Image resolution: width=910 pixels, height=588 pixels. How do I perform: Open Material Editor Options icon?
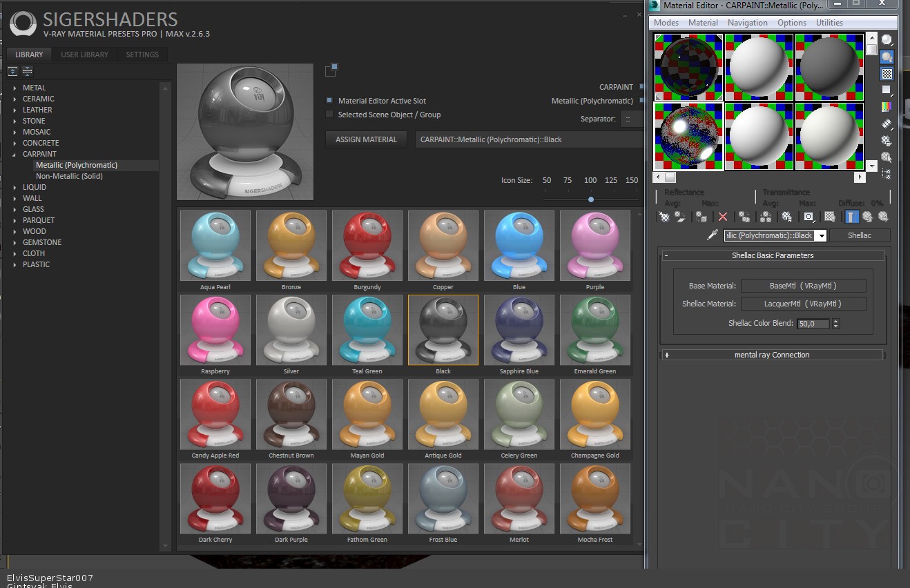click(x=887, y=141)
